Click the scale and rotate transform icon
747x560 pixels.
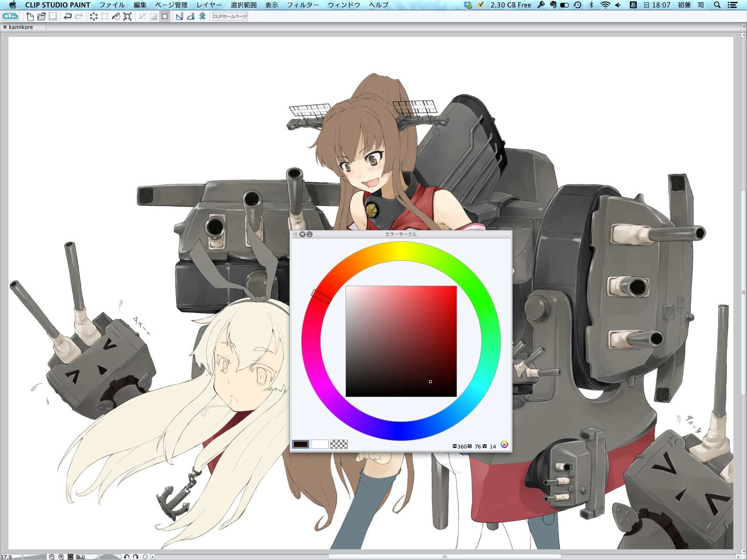tap(127, 16)
